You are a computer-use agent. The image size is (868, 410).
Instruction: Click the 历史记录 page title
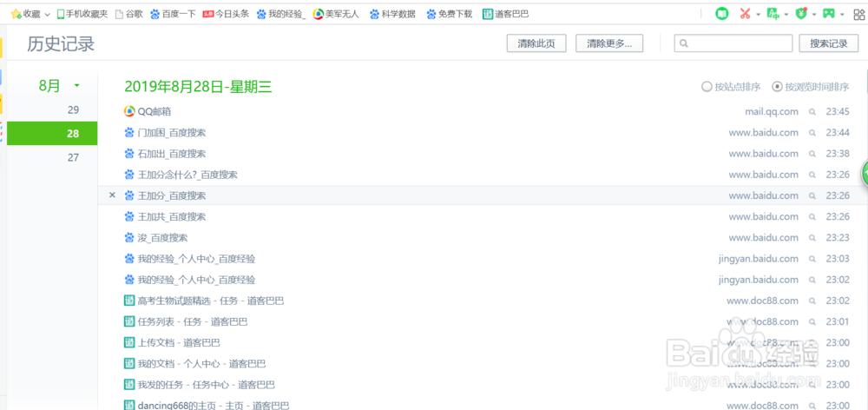point(61,44)
